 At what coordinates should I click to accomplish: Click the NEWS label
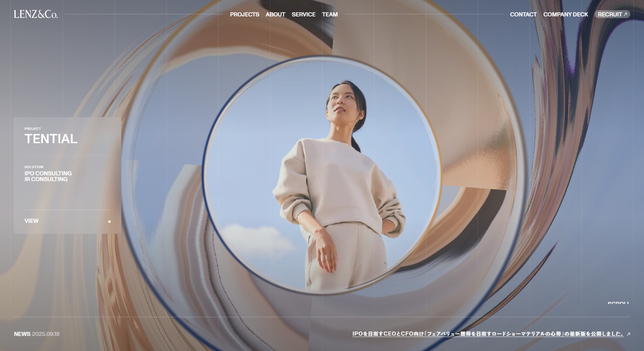coord(22,334)
